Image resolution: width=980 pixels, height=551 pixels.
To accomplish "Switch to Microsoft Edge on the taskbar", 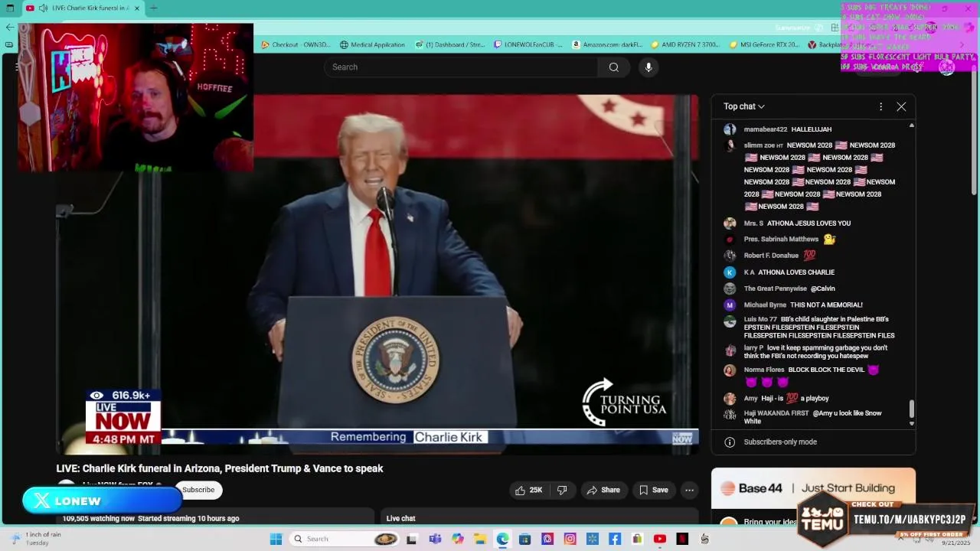I will (502, 539).
